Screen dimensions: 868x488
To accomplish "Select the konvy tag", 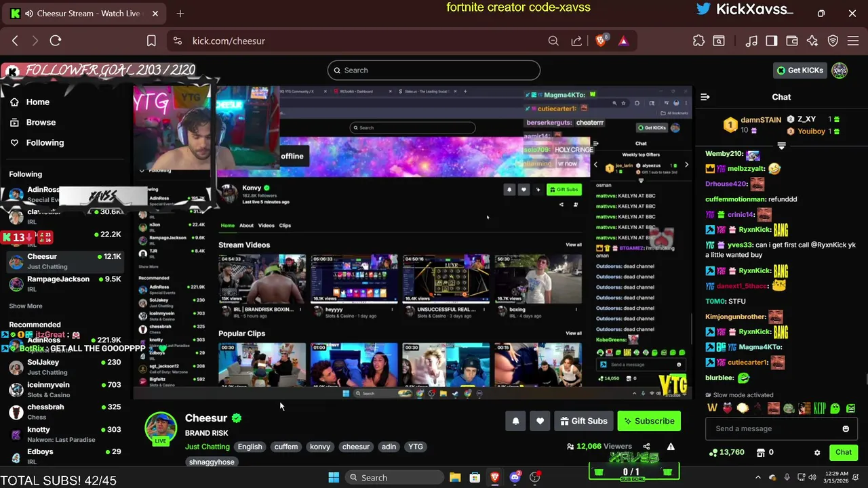I will [320, 447].
